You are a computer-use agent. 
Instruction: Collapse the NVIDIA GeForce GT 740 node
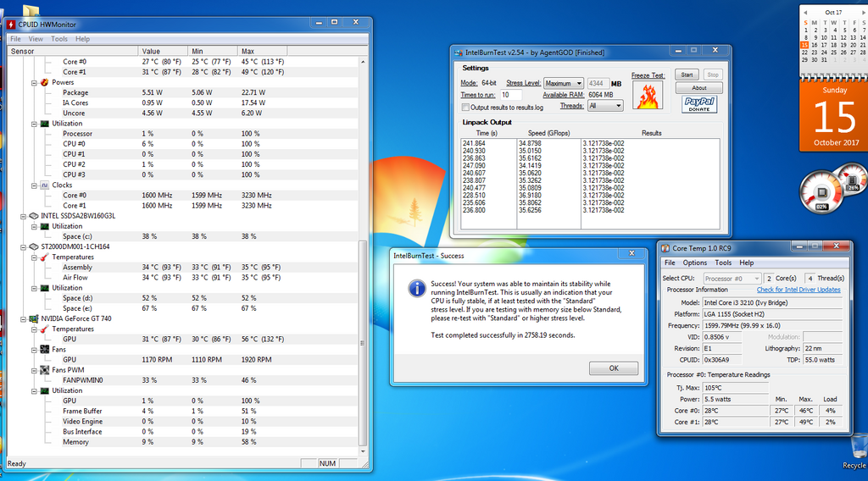(x=23, y=319)
